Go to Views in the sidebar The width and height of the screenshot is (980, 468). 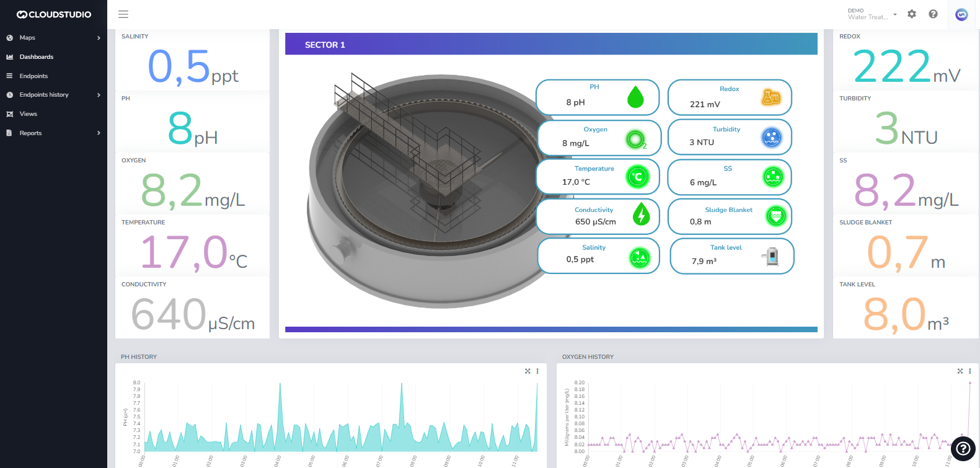tap(29, 114)
